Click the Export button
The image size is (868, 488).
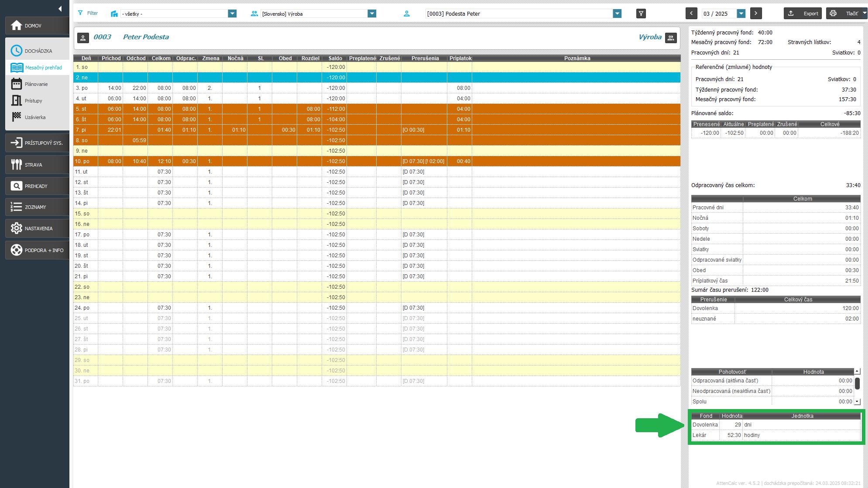point(803,14)
